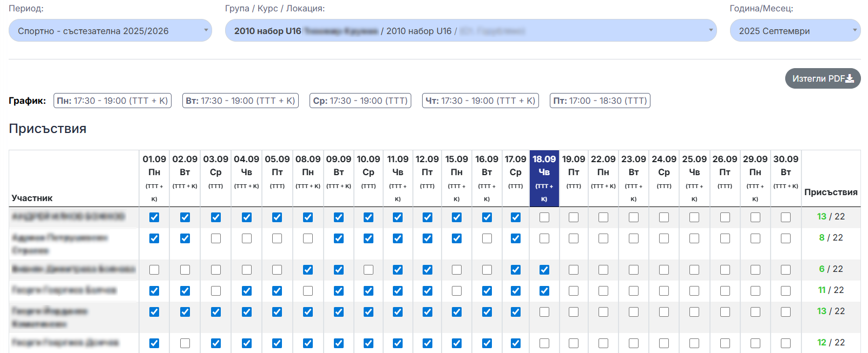
Task: Toggle the 30.09 checkbox in the 11 / 22 row
Action: point(786,291)
